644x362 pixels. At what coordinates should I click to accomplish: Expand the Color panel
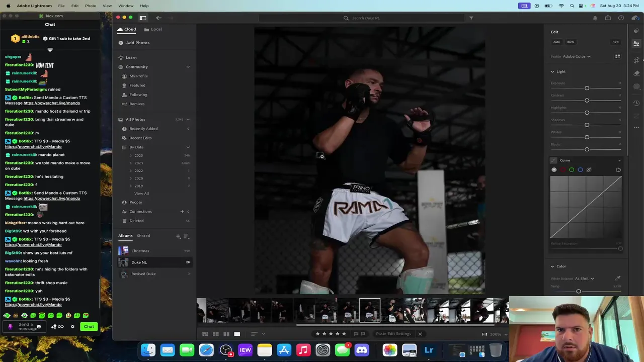[x=552, y=266]
